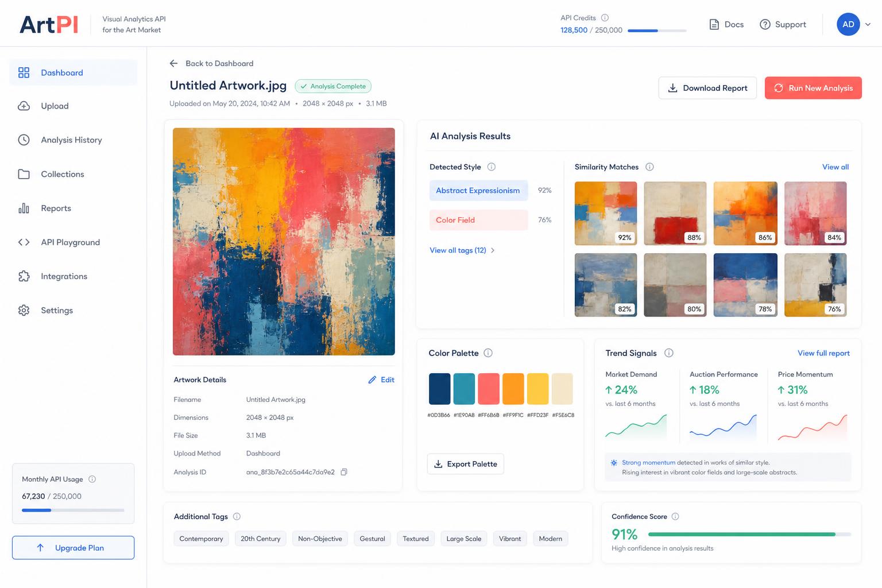This screenshot has height=588, width=882.
Task: Click the Support question mark icon
Action: point(765,24)
